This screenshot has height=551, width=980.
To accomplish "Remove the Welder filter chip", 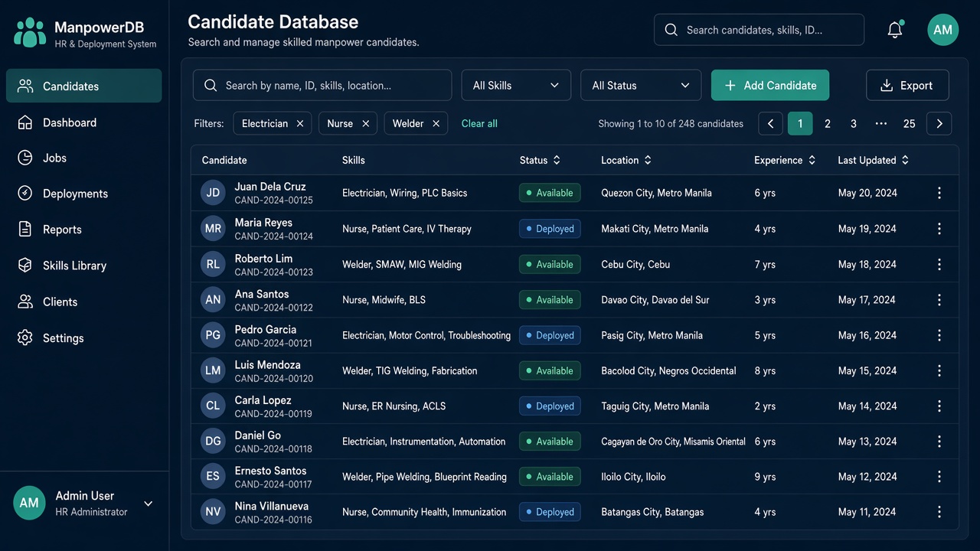I will pyautogui.click(x=436, y=123).
